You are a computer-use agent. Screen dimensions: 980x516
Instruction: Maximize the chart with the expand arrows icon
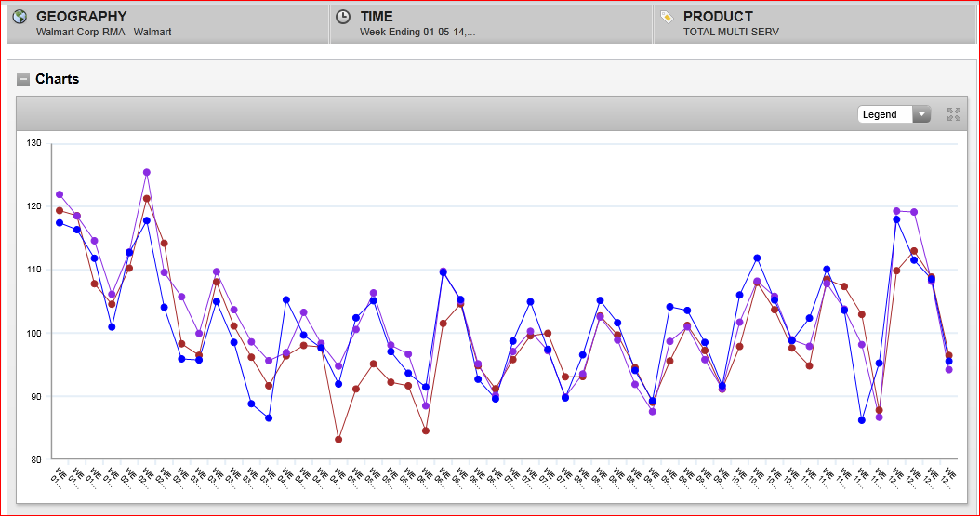[953, 114]
